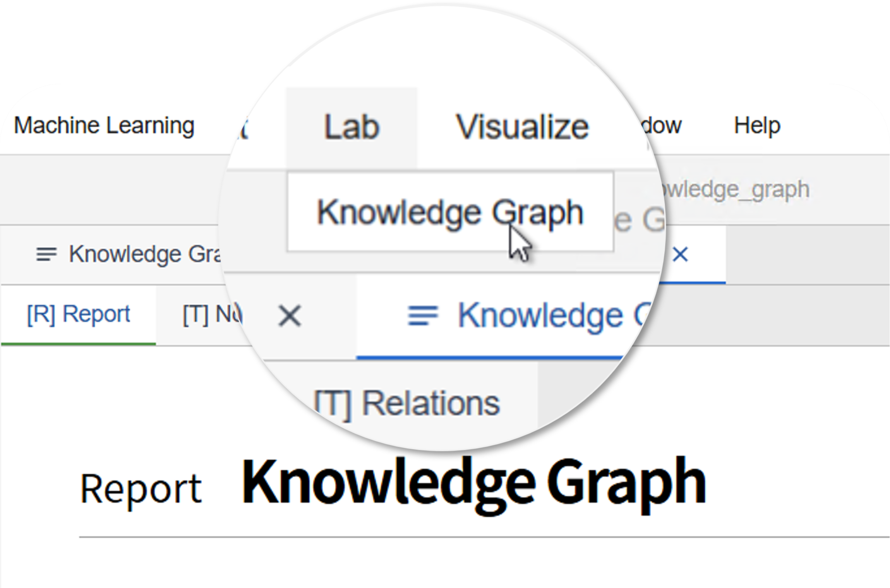Click the faded 'e G' text beside the dropdown
This screenshot has width=890, height=588.
639,221
